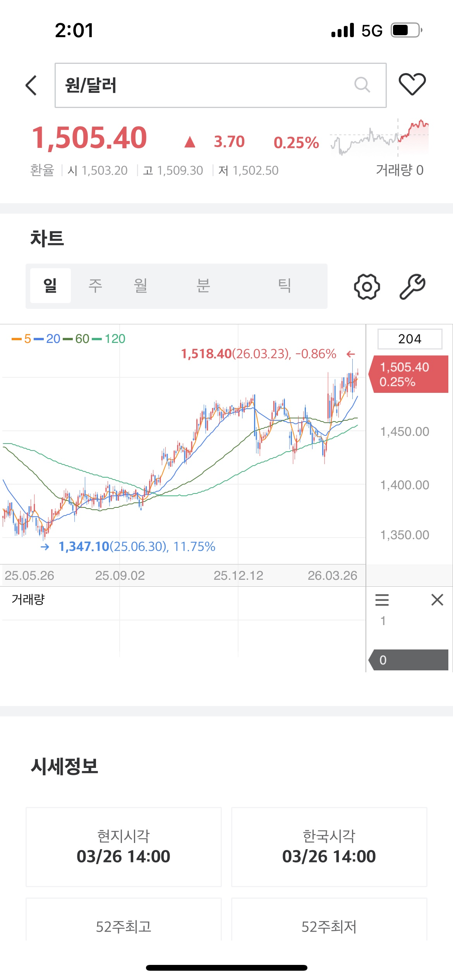This screenshot has width=453, height=980.
Task: Expand the 분 minute chart option
Action: click(203, 286)
